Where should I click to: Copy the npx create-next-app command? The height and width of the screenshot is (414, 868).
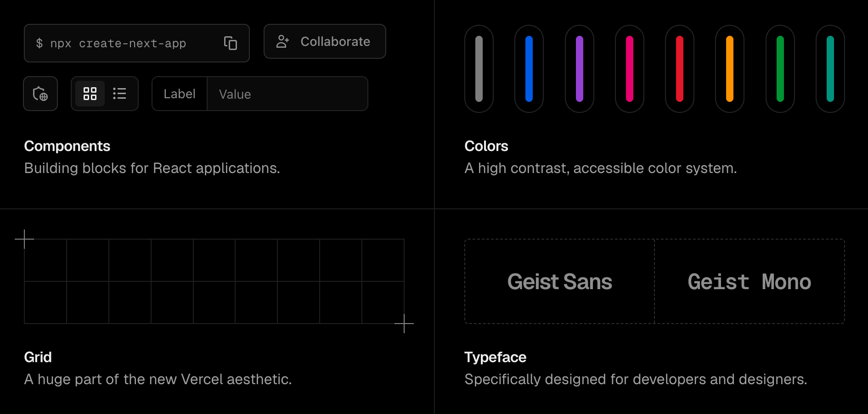(230, 43)
